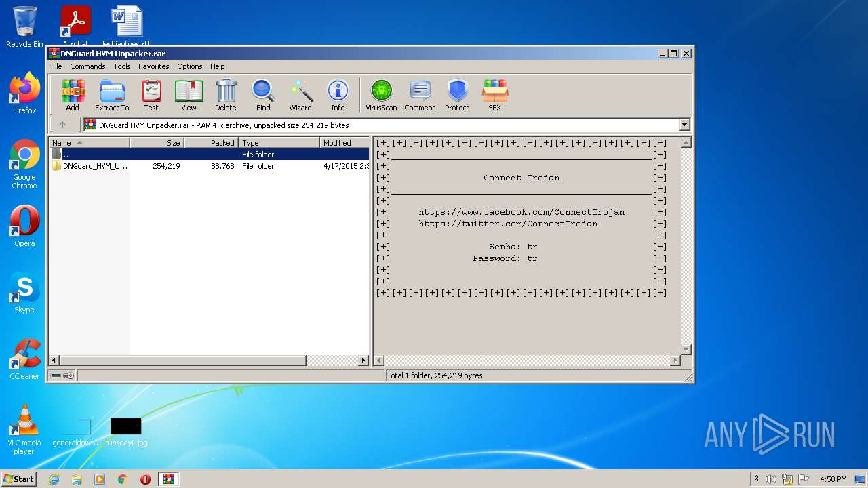
Task: Click the Delete trash icon in WinRAR
Action: [226, 95]
